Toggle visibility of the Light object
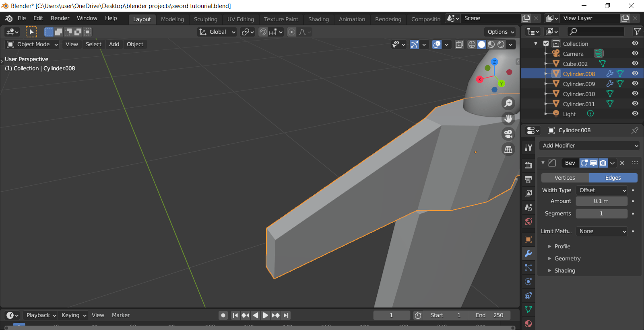The width and height of the screenshot is (644, 330). (x=635, y=114)
